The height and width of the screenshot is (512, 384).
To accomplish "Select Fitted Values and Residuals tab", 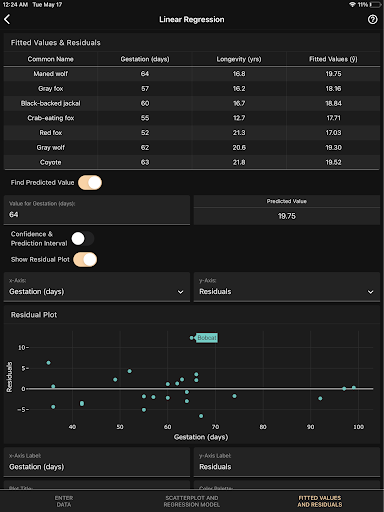I will pos(320,501).
